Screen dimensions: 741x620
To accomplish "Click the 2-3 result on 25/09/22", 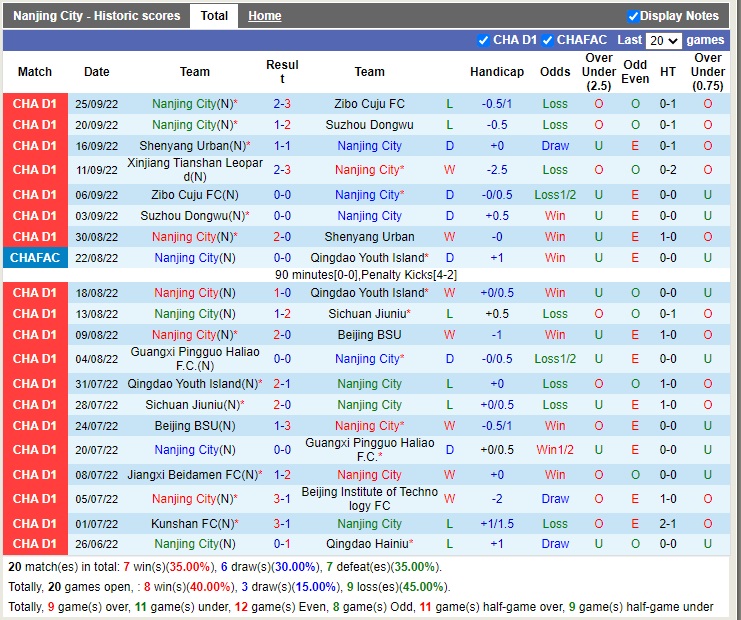I will 282,104.
